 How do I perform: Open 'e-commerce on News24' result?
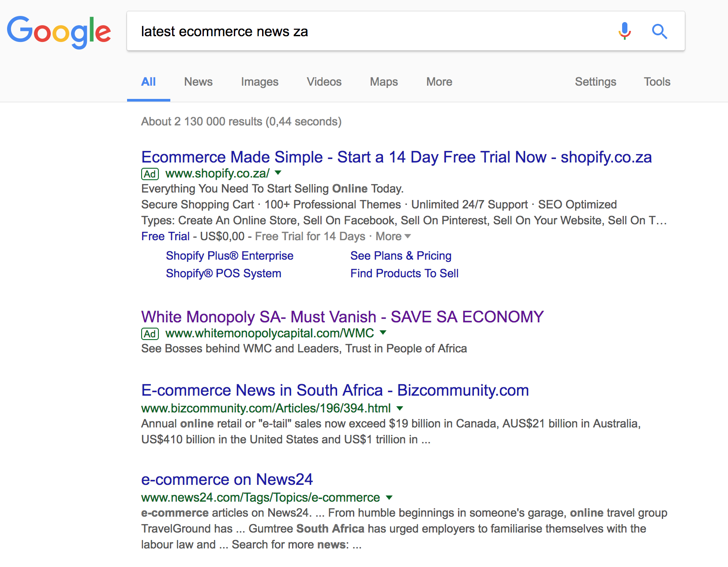tap(227, 479)
